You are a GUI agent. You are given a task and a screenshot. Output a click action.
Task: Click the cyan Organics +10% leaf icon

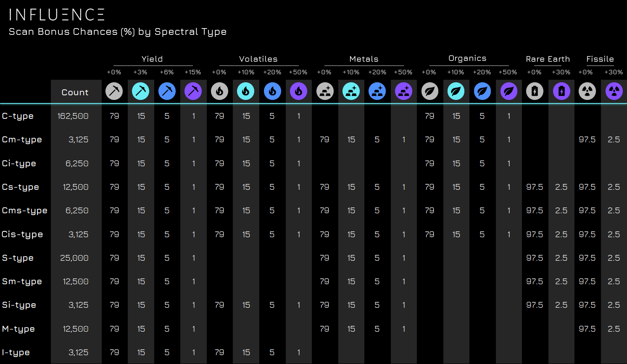(x=456, y=91)
